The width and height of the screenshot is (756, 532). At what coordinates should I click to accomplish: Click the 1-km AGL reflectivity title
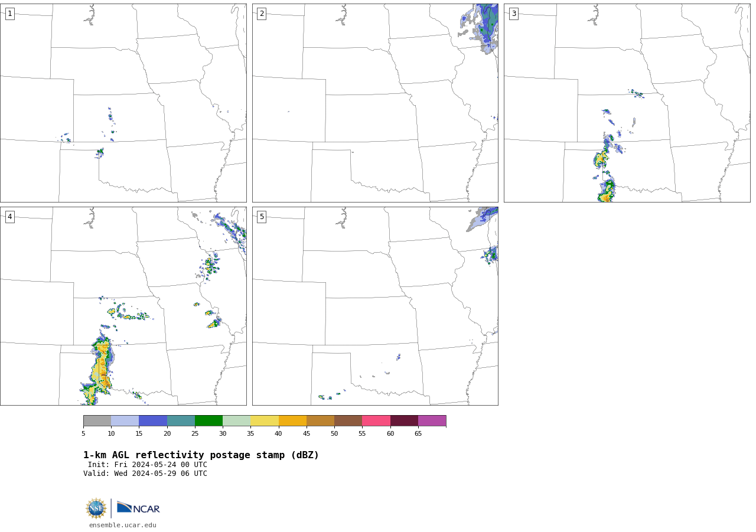(x=201, y=455)
